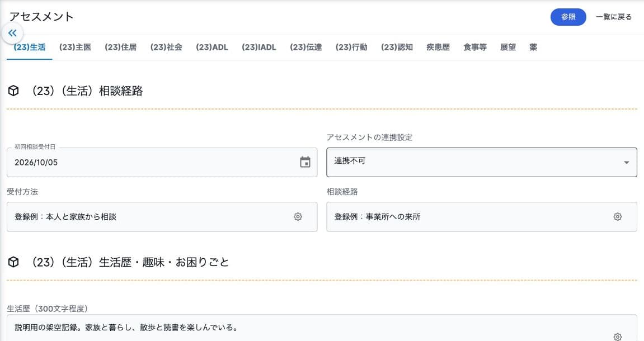Open the (23)IADL tab
644x341 pixels.
pos(258,47)
